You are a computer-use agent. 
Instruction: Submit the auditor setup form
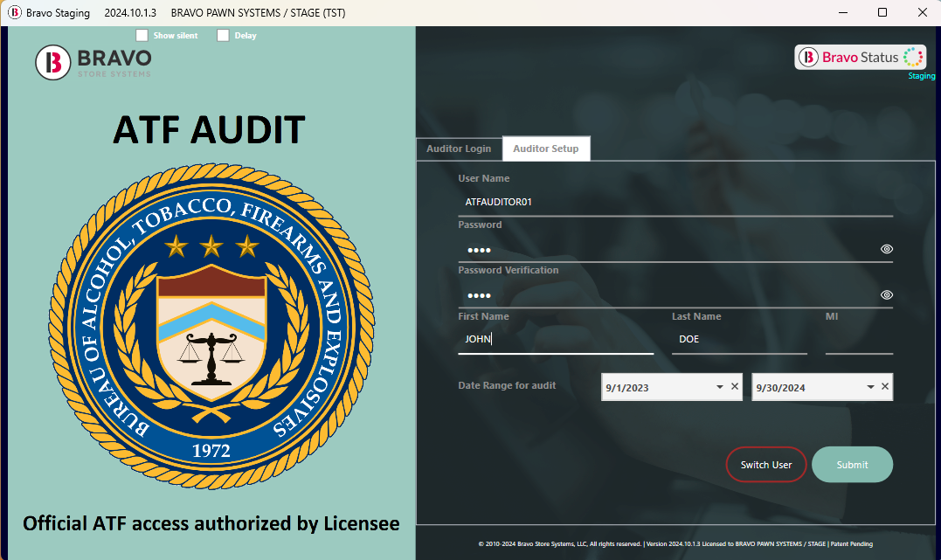pyautogui.click(x=852, y=465)
